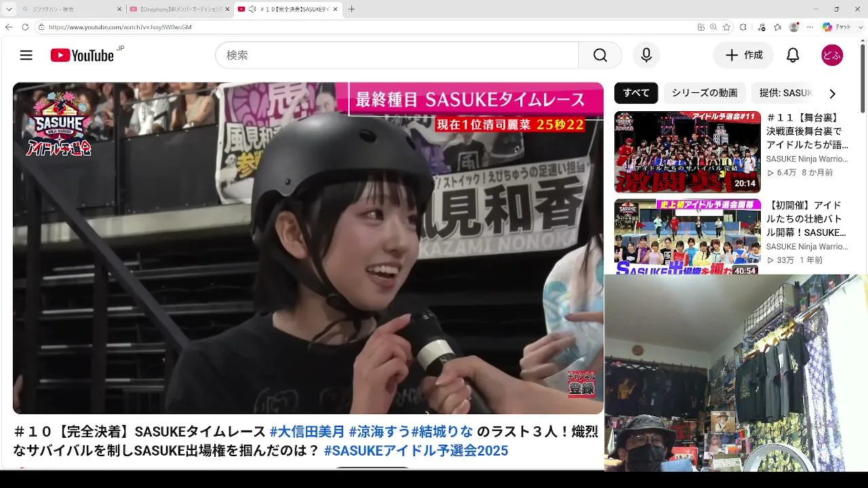Open the split screen icon in address bar
Screen dimensions: 868x488
tap(701, 27)
